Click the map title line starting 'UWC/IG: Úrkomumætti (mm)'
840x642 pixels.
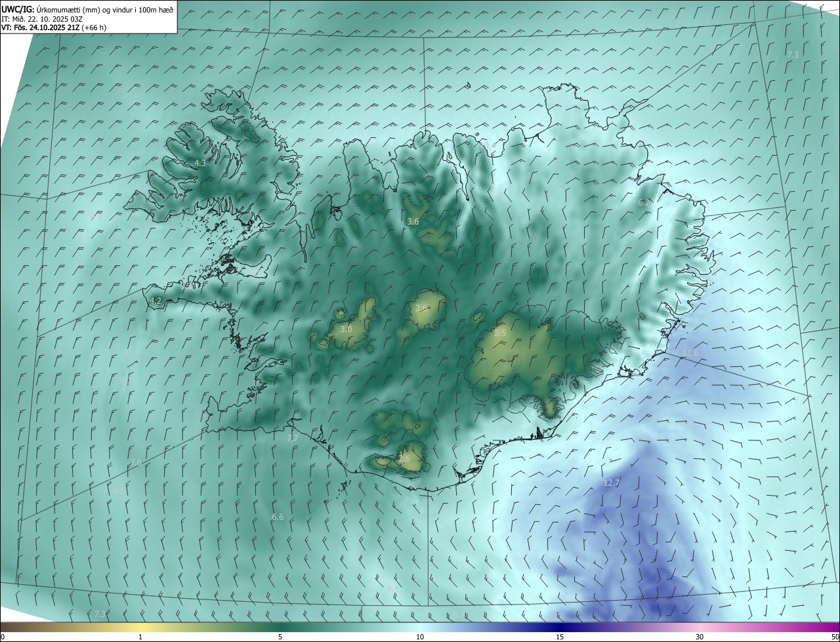[87, 9]
